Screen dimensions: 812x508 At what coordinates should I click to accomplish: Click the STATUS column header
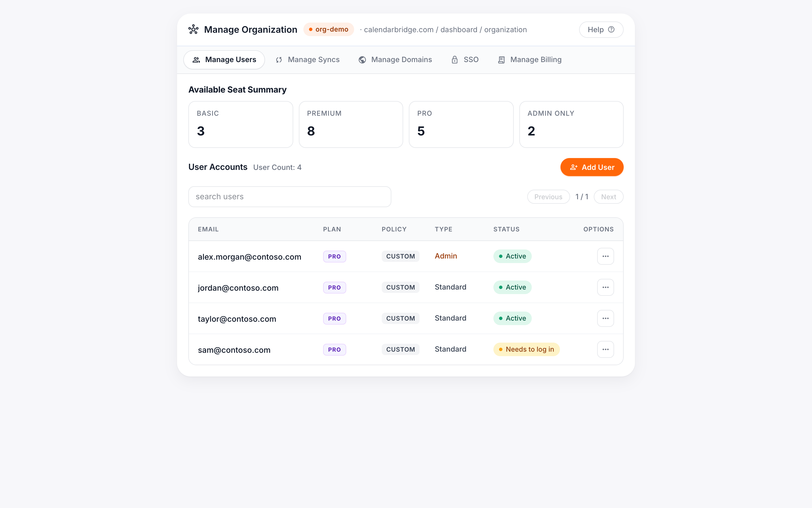coord(506,229)
